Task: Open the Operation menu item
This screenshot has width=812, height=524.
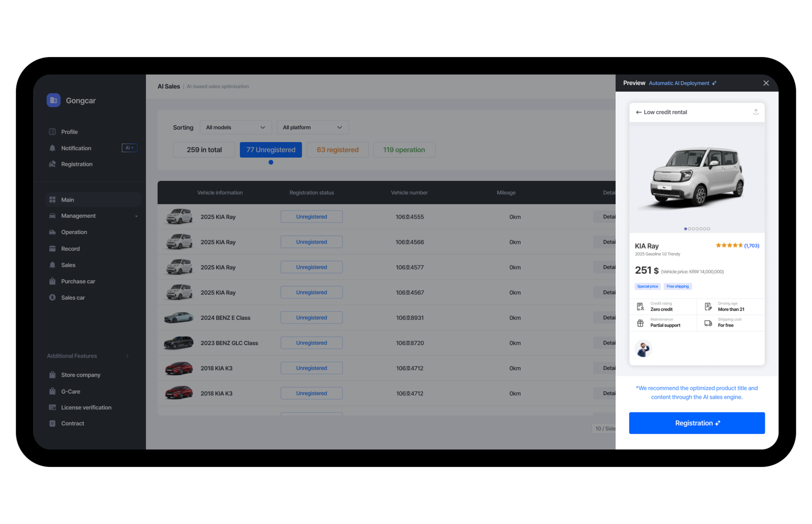Action: tap(74, 232)
